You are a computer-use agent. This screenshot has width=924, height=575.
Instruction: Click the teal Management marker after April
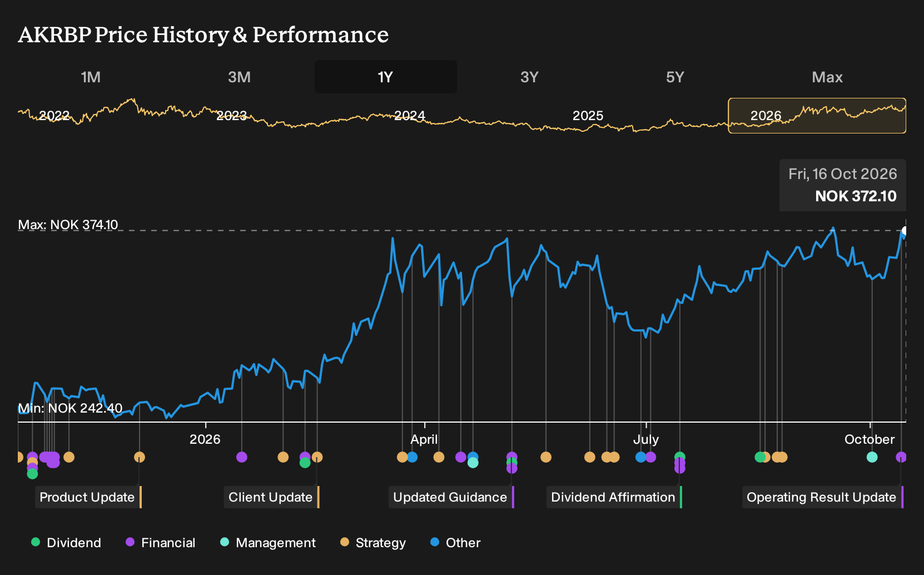coord(473,463)
